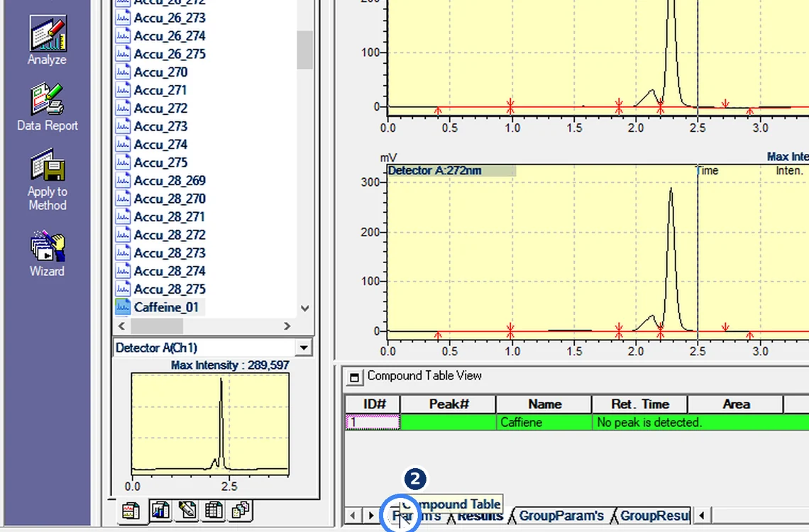Select the Accu_26_273 data file
The height and width of the screenshot is (532, 809).
170,18
